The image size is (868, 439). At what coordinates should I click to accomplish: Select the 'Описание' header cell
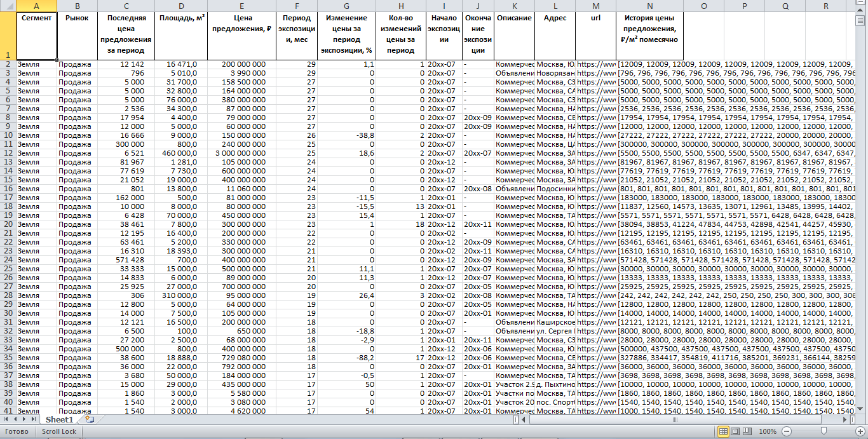click(x=514, y=36)
